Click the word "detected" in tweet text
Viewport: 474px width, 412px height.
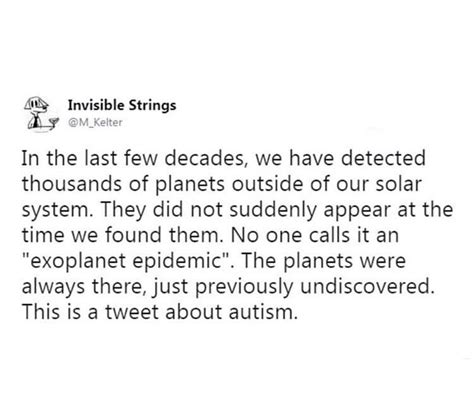(383, 158)
